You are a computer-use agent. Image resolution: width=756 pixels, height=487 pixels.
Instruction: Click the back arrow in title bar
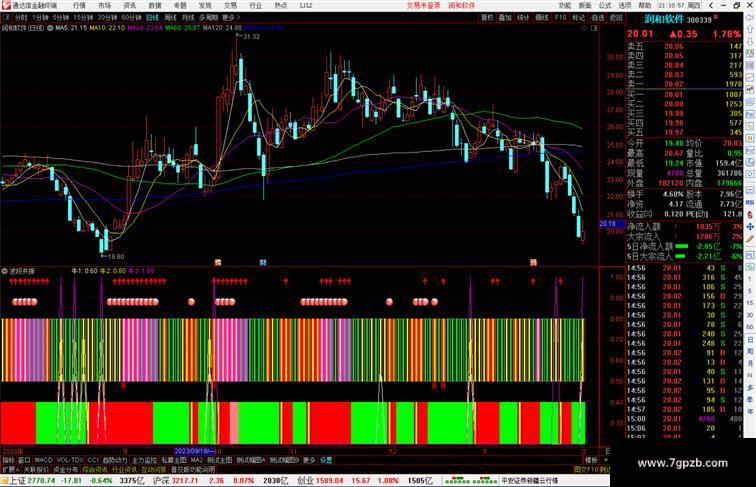point(711,5)
